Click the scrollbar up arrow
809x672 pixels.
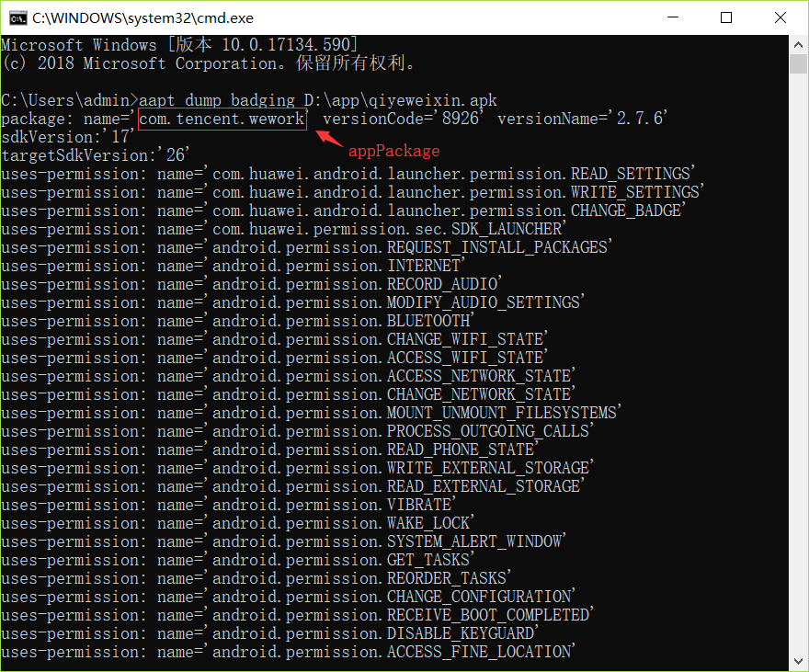[798, 45]
